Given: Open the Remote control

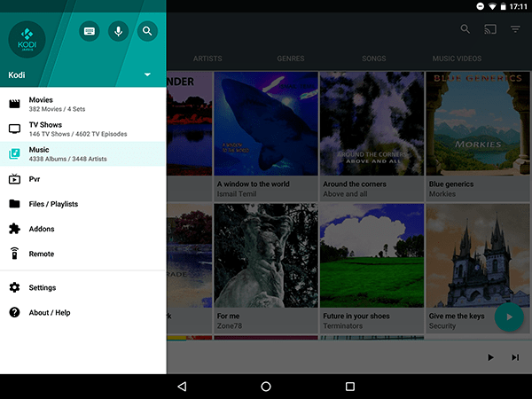Looking at the screenshot, I should pyautogui.click(x=83, y=254).
